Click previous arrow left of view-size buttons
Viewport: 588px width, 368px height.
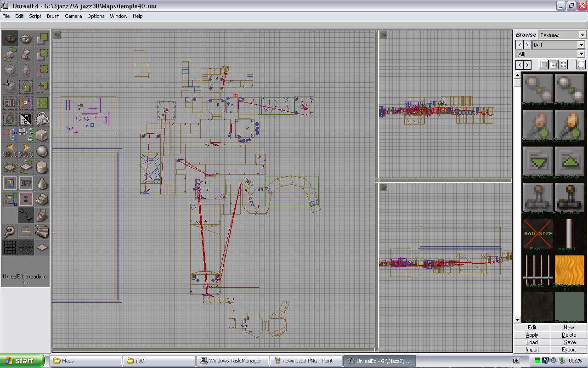pyautogui.click(x=519, y=65)
